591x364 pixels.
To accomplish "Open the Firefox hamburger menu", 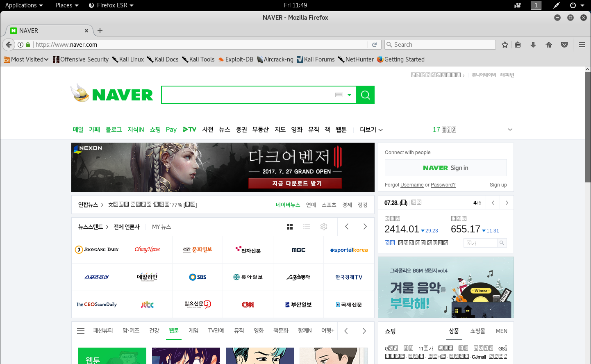I will pyautogui.click(x=582, y=45).
